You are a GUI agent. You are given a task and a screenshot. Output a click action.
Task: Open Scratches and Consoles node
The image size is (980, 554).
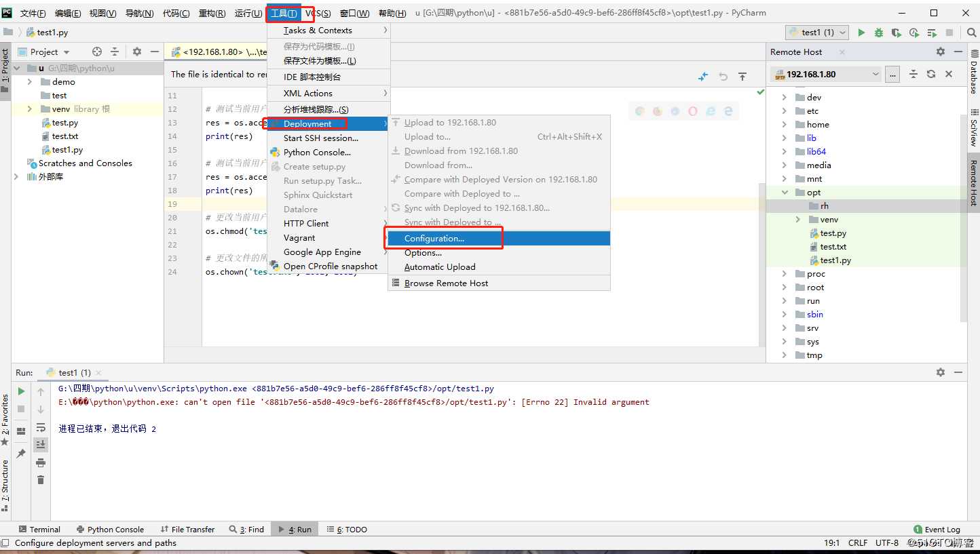[x=79, y=163]
